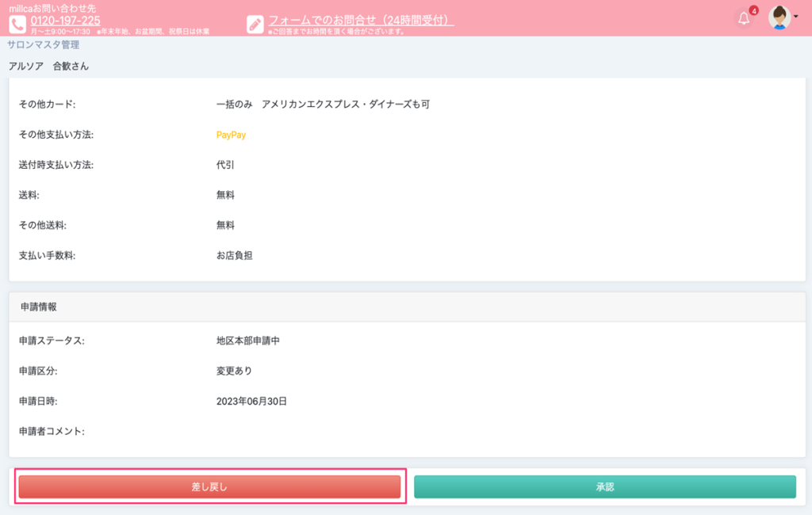Open the PayPay payment link
The image size is (812, 515).
(231, 135)
